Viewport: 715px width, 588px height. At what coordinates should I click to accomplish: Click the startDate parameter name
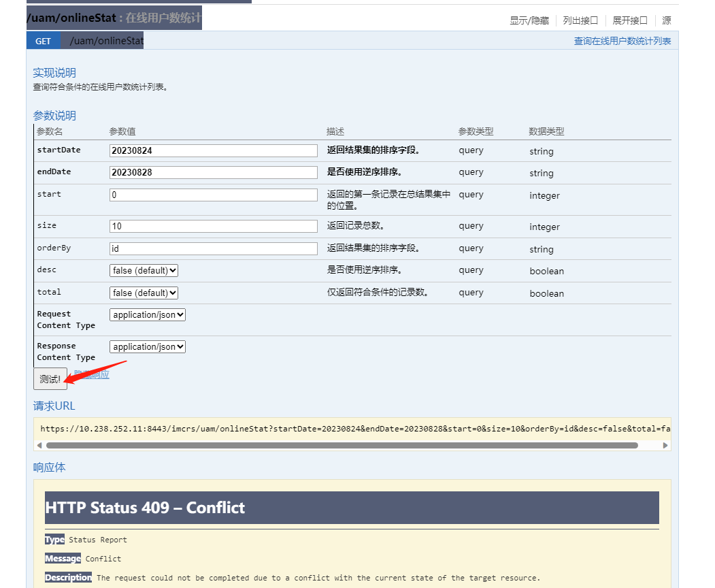coord(59,150)
